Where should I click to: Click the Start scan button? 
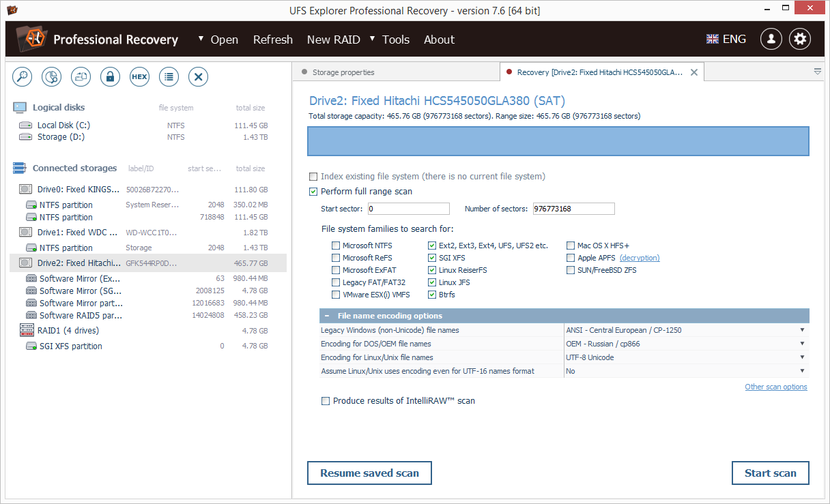click(x=771, y=473)
